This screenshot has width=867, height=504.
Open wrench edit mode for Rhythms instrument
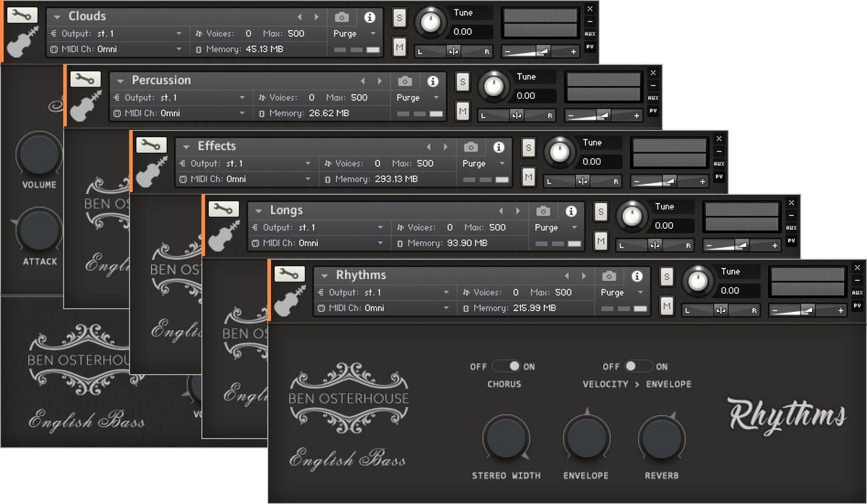coord(289,274)
